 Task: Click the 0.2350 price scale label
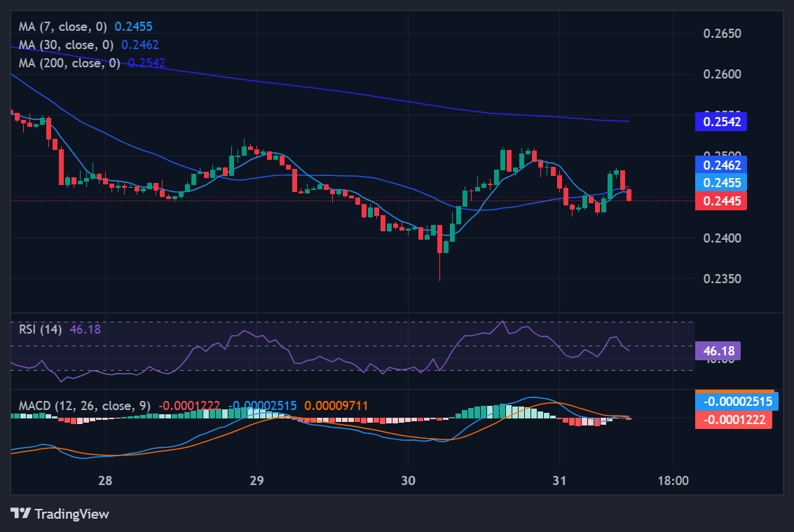click(x=720, y=279)
